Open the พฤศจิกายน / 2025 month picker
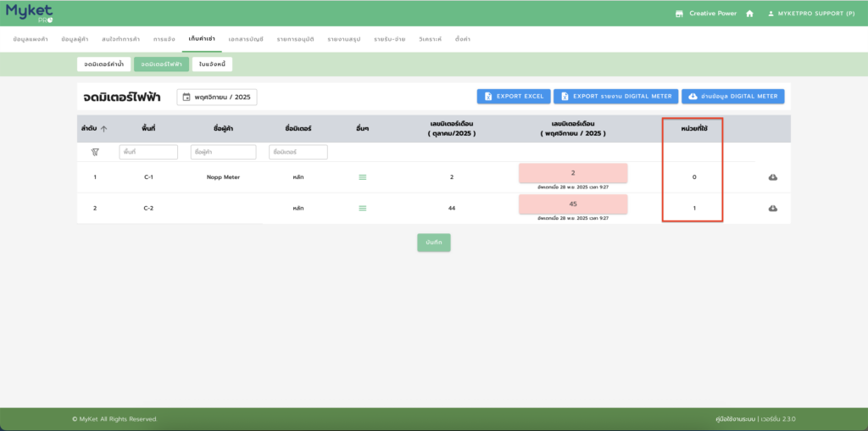The image size is (868, 431). click(x=217, y=97)
